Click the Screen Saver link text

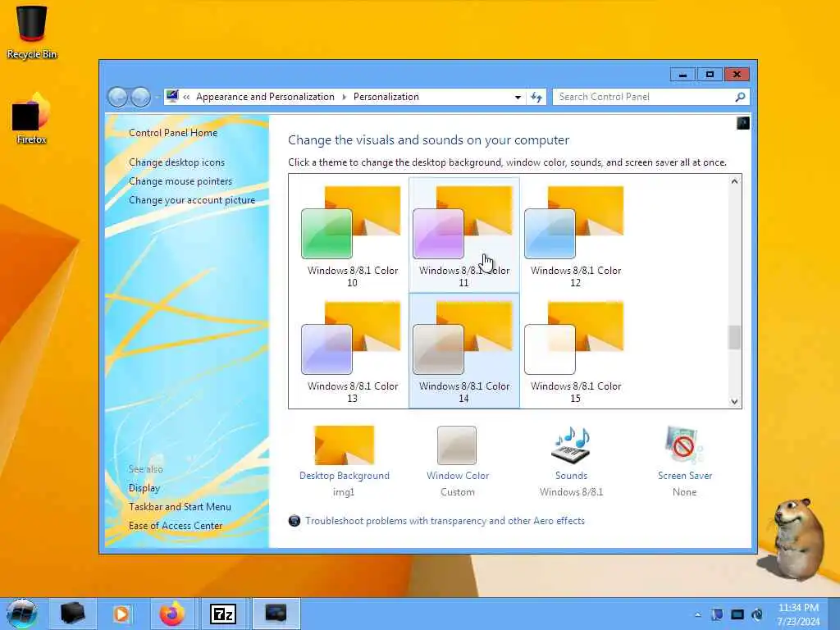point(685,476)
